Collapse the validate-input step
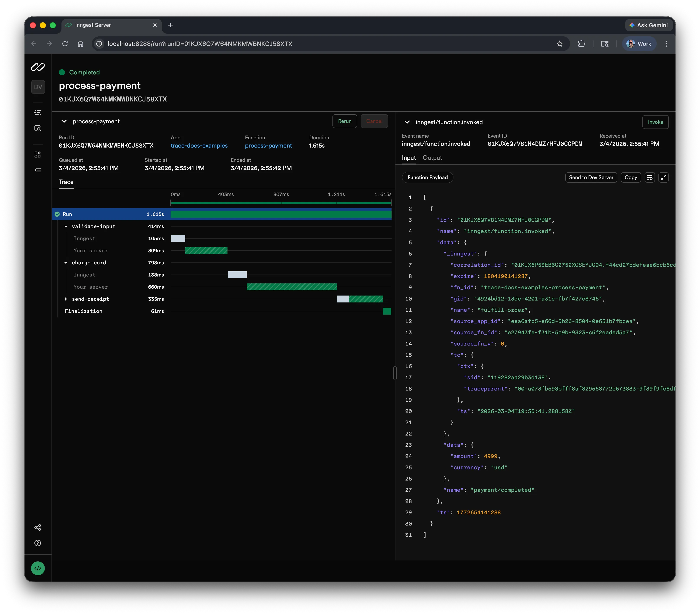The height and width of the screenshot is (614, 700). 66,227
